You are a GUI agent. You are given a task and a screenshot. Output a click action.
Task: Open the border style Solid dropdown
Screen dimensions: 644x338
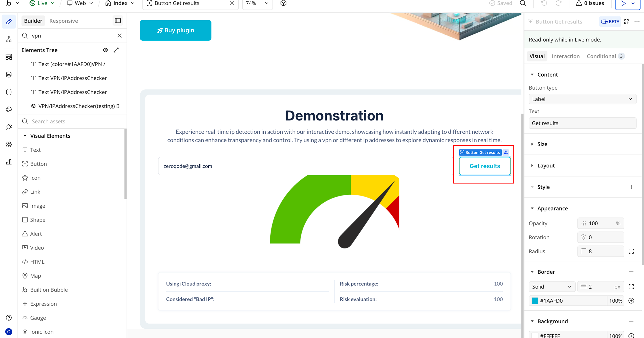coord(551,287)
